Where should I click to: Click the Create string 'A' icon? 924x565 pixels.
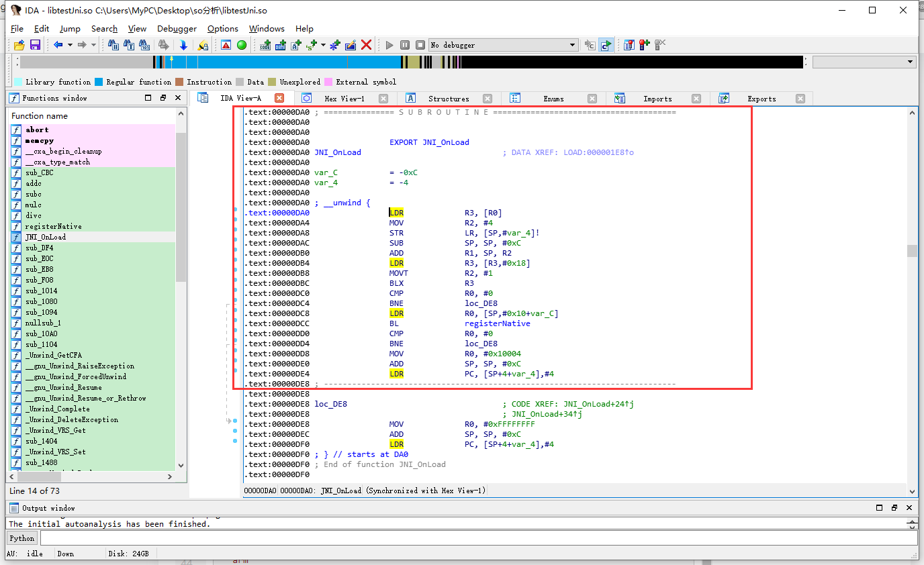296,45
